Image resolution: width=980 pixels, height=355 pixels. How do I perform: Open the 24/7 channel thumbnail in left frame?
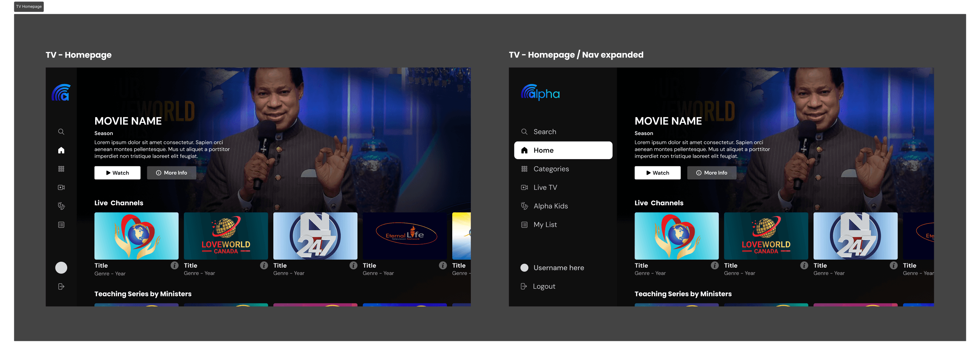(315, 236)
